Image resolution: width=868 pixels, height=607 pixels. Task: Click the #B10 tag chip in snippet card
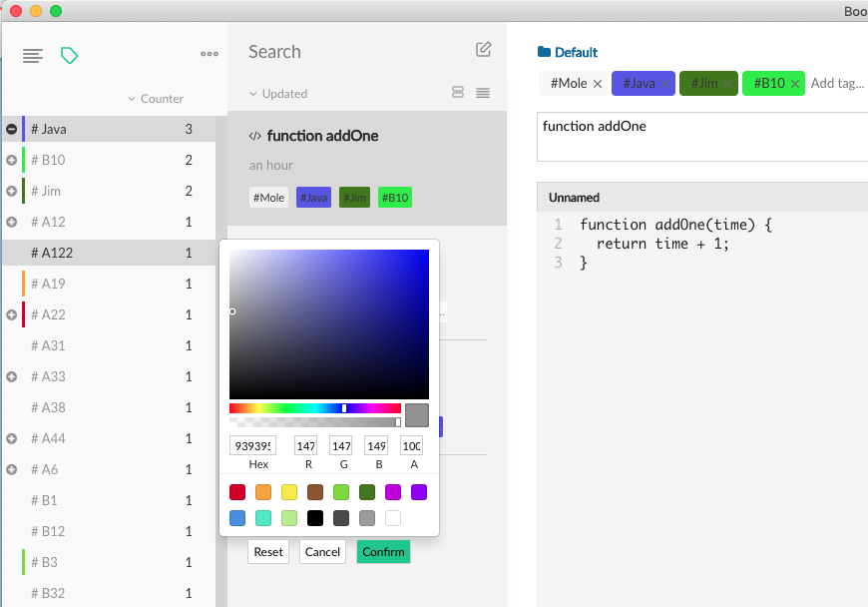point(395,198)
